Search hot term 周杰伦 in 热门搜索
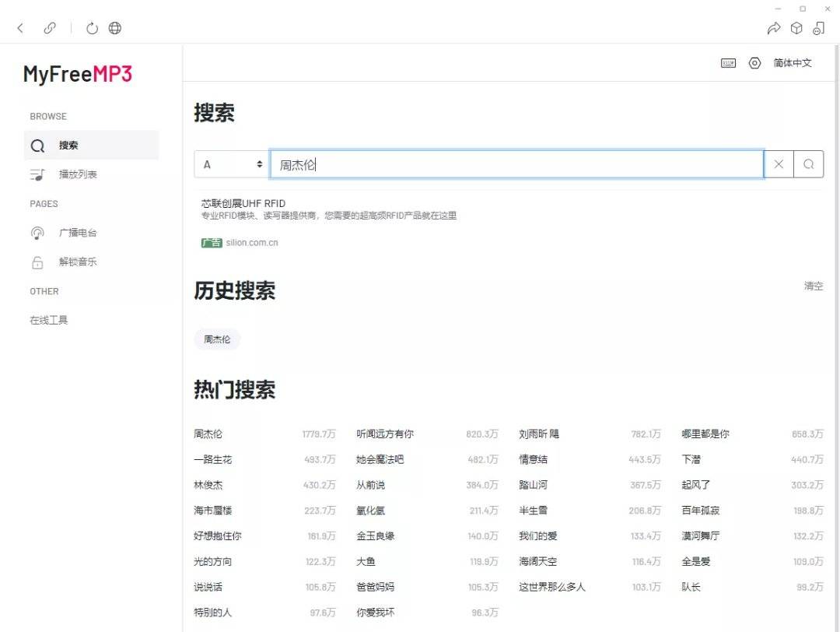Screen dimensions: 840x632 pos(208,434)
